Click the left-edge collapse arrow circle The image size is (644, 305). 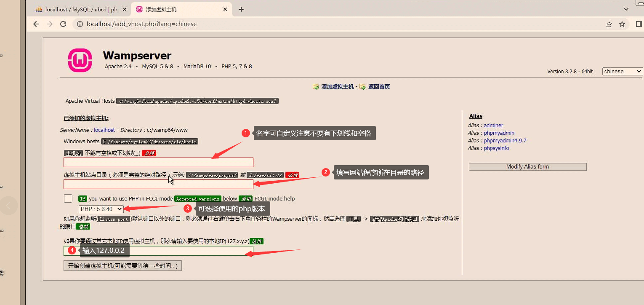coord(8,206)
